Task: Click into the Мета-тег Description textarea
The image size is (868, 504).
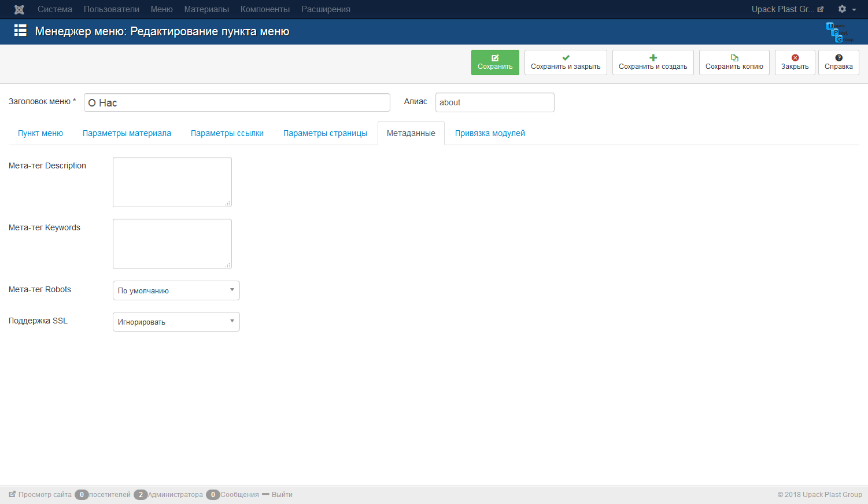Action: [172, 182]
